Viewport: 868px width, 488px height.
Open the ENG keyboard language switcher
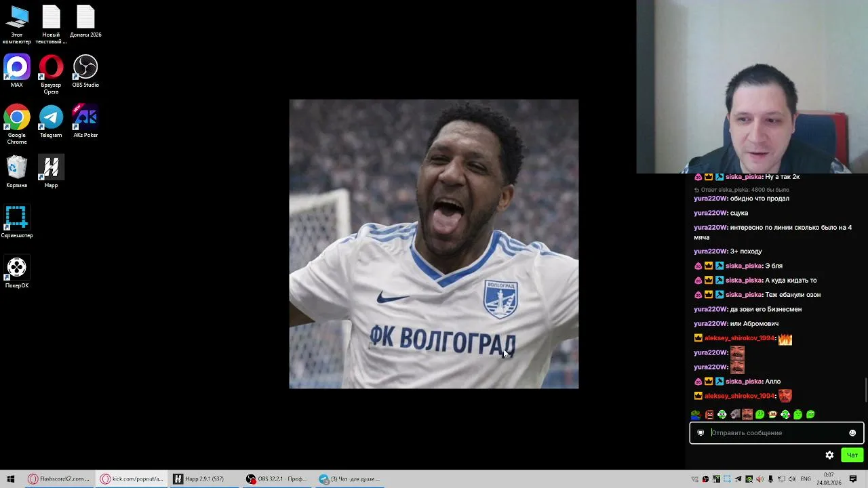click(806, 479)
